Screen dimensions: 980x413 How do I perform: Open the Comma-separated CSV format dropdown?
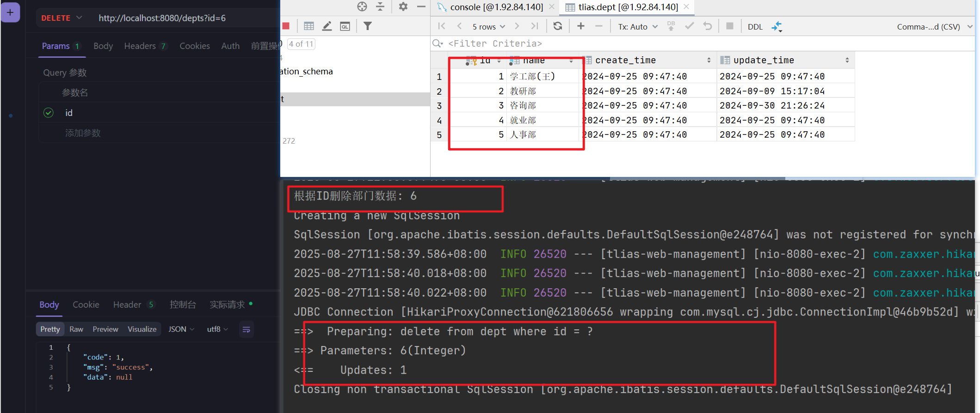pyautogui.click(x=934, y=27)
